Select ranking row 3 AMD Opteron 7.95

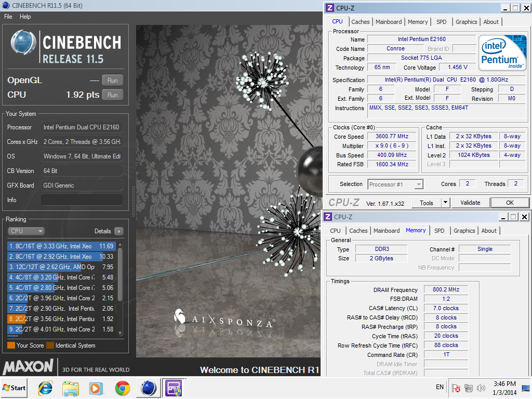click(x=61, y=267)
